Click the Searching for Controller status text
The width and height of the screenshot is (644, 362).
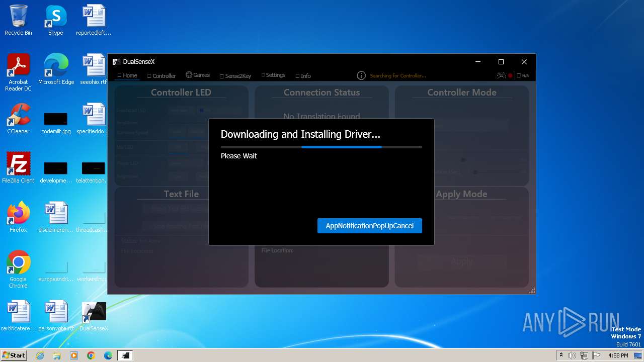398,76
